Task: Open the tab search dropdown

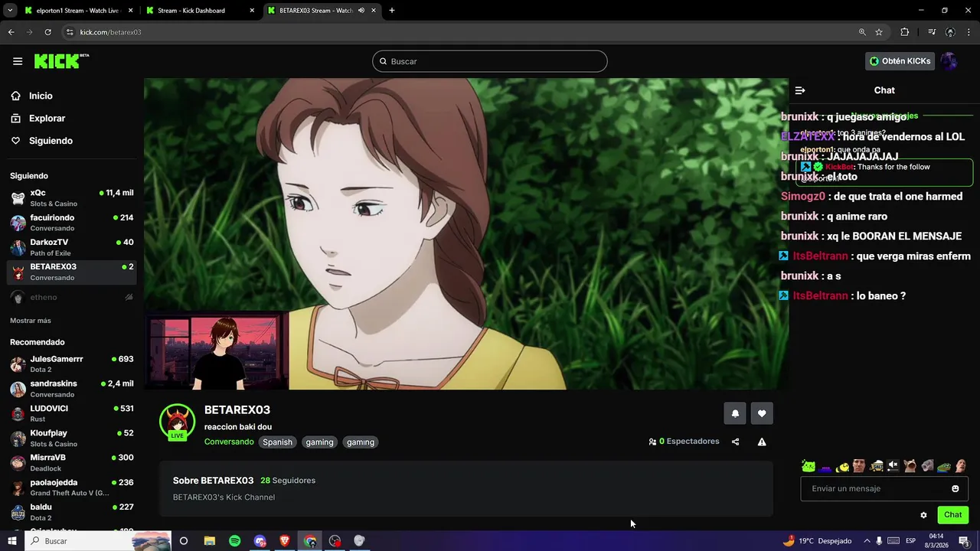Action: (x=10, y=11)
